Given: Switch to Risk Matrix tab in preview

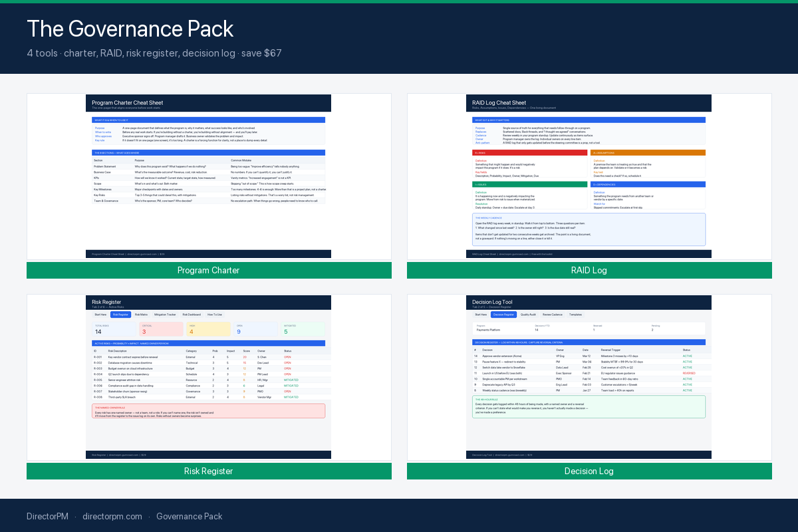Looking at the screenshot, I should (142, 315).
